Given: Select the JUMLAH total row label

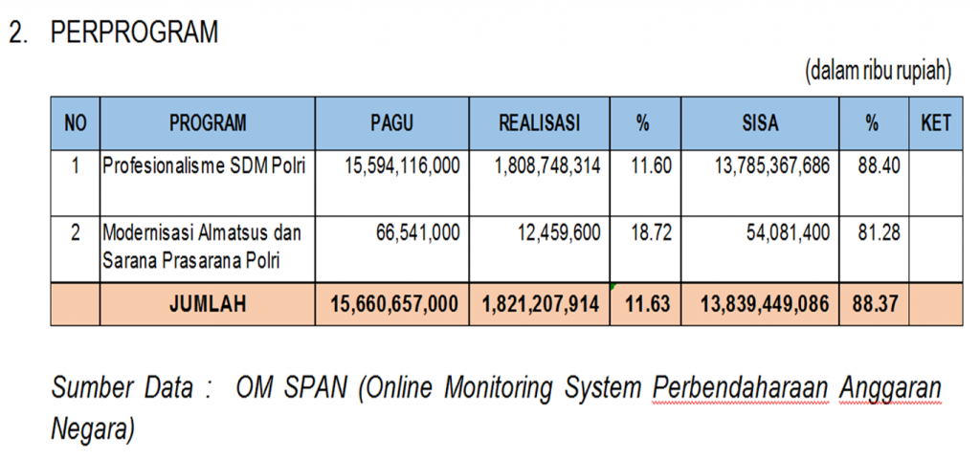Looking at the screenshot, I should [x=208, y=304].
